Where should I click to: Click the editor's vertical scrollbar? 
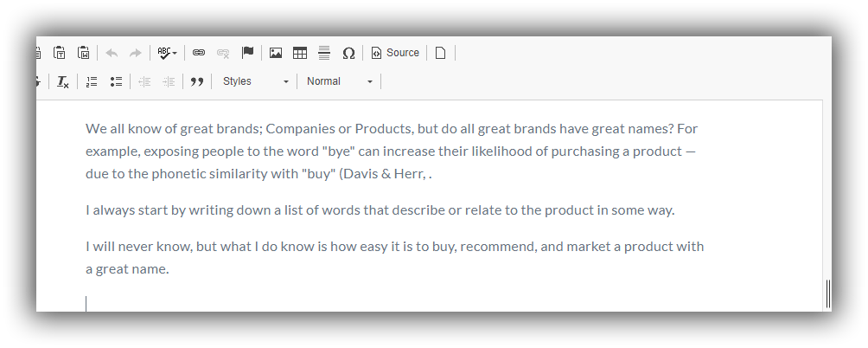coord(828,293)
